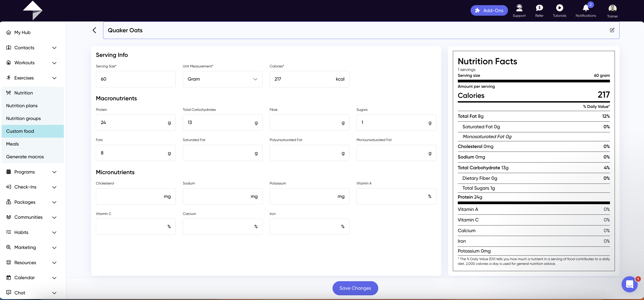The width and height of the screenshot is (644, 300).
Task: Open Notifications bell icon
Action: pos(586,8)
